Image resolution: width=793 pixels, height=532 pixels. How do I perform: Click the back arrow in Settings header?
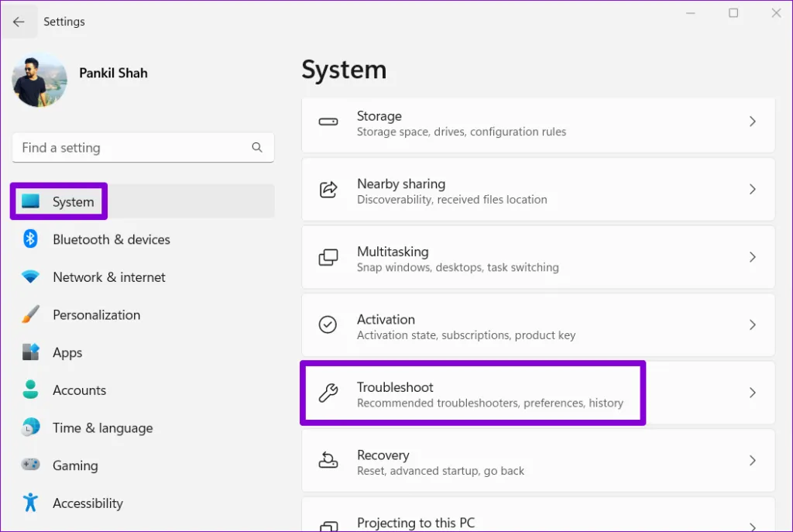click(19, 22)
